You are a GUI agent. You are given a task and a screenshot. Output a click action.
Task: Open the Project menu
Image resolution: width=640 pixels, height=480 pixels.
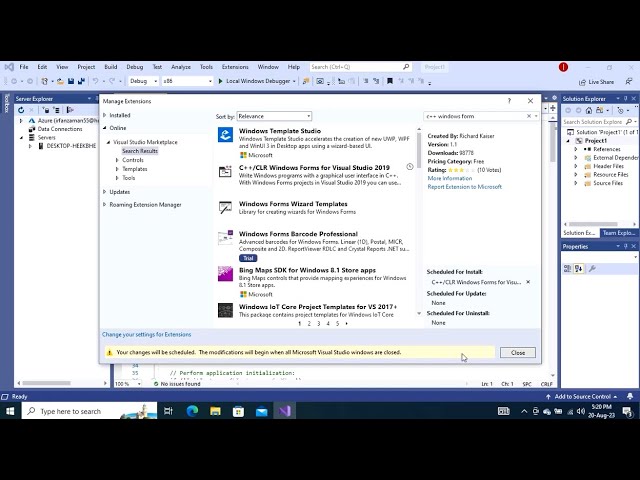pyautogui.click(x=86, y=67)
